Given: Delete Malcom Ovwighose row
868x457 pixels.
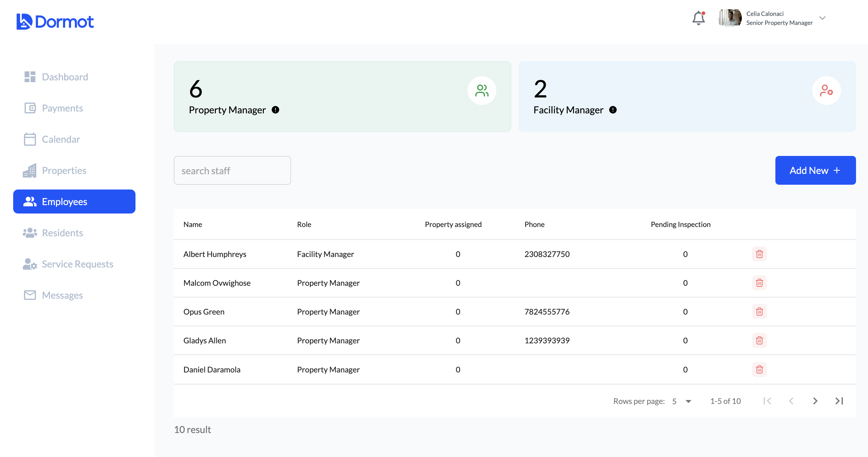Looking at the screenshot, I should (759, 283).
